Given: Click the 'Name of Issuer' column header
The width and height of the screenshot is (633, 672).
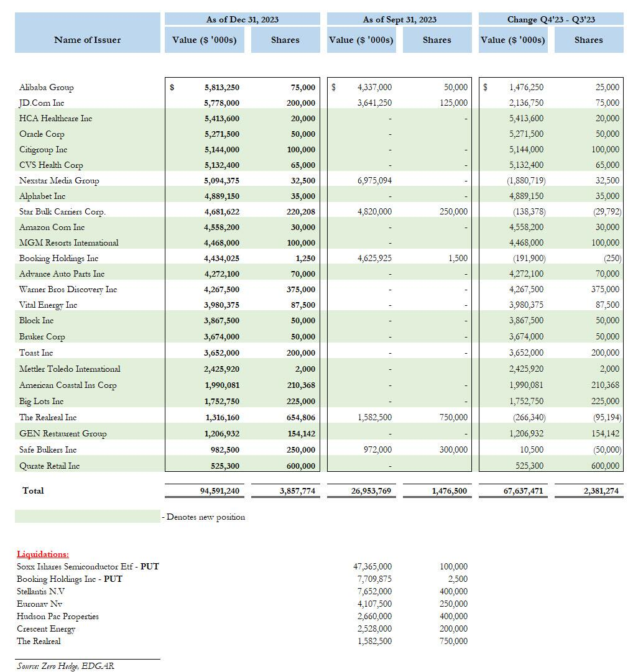Looking at the screenshot, I should coord(88,40).
